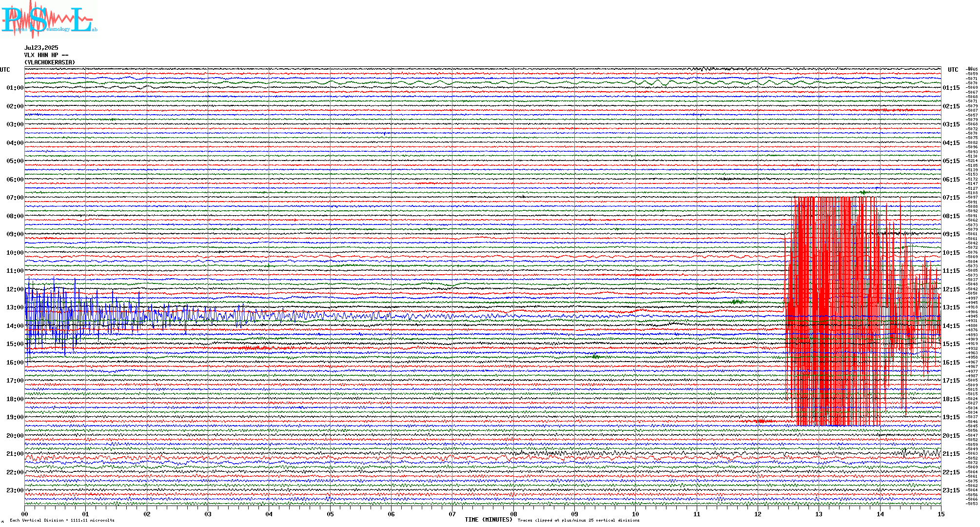Viewport: 980px width, 527px height.
Task: Click the 09:00 hour label
Action: point(15,234)
